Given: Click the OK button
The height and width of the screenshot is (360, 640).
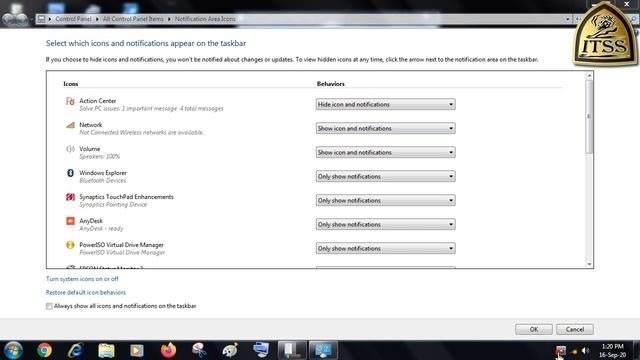Looking at the screenshot, I should pos(533,329).
